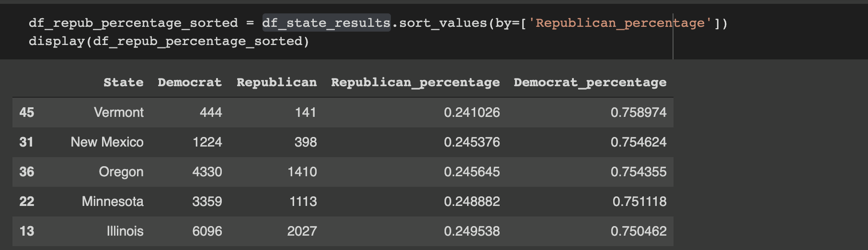Click the Minnesota state cell

tap(113, 202)
